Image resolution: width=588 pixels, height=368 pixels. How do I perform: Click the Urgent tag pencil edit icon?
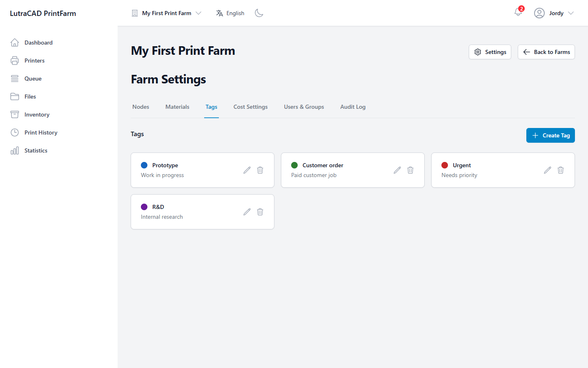pos(548,170)
